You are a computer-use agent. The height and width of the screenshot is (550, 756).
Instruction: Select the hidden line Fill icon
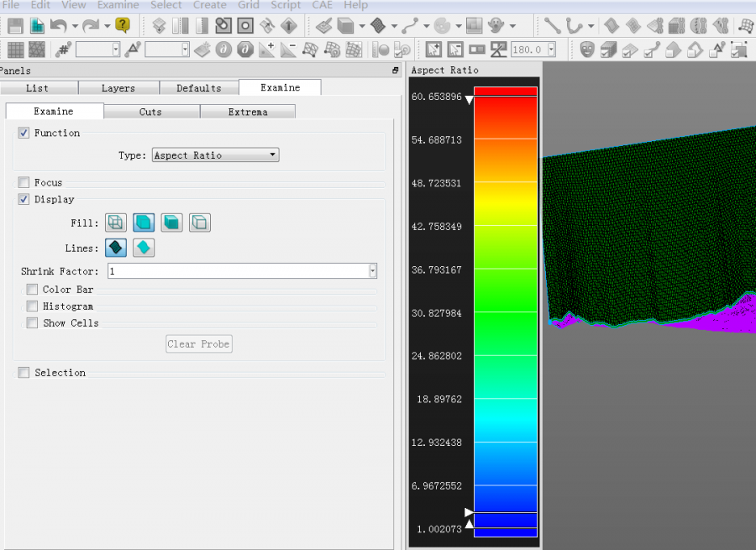click(x=200, y=223)
